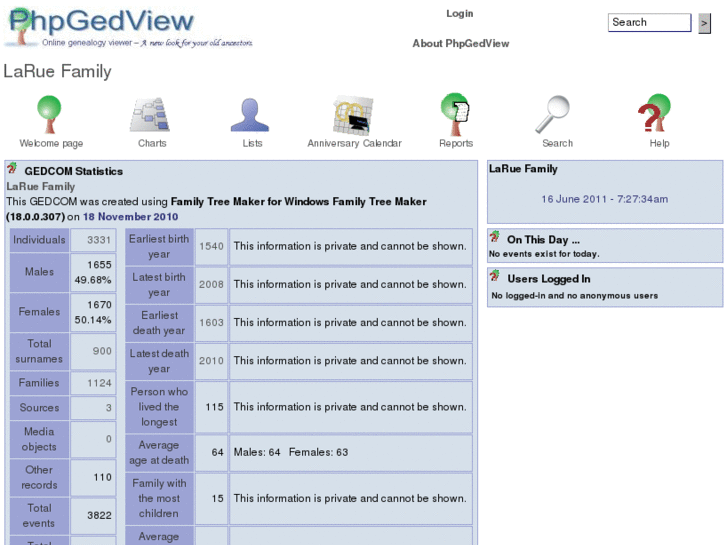
Task: Click the Earliest death year 1603
Action: (211, 322)
